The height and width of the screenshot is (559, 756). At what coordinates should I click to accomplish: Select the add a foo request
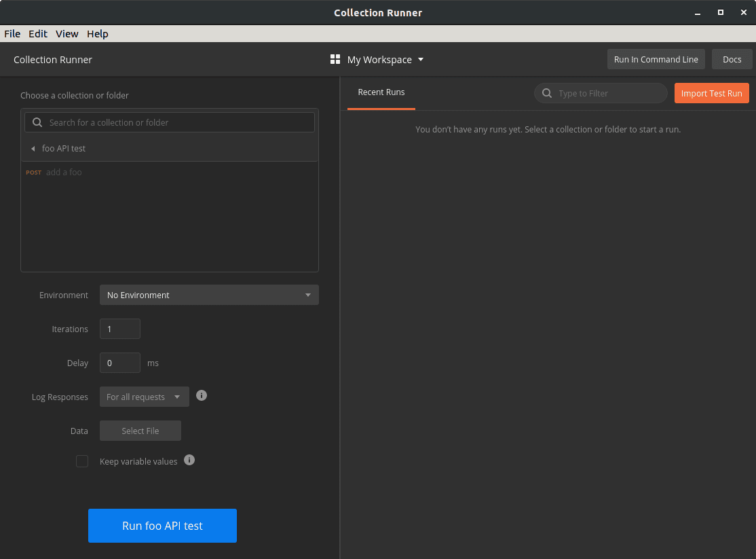pyautogui.click(x=64, y=173)
